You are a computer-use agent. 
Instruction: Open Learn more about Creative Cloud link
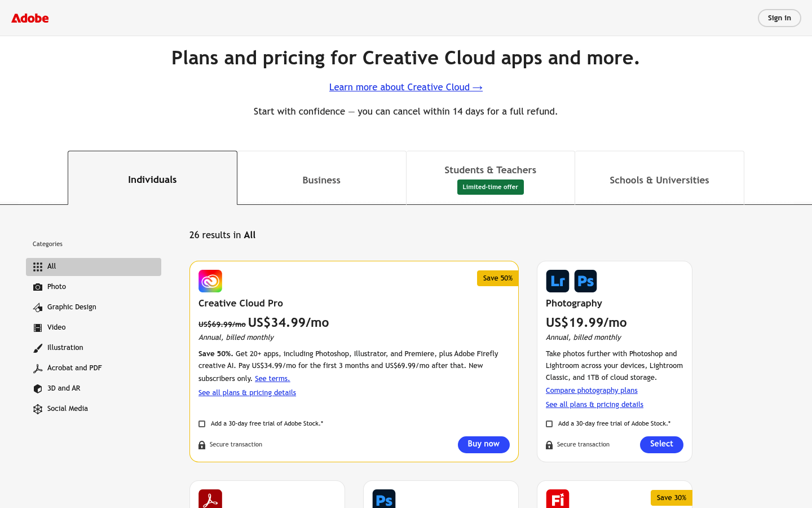tap(406, 87)
